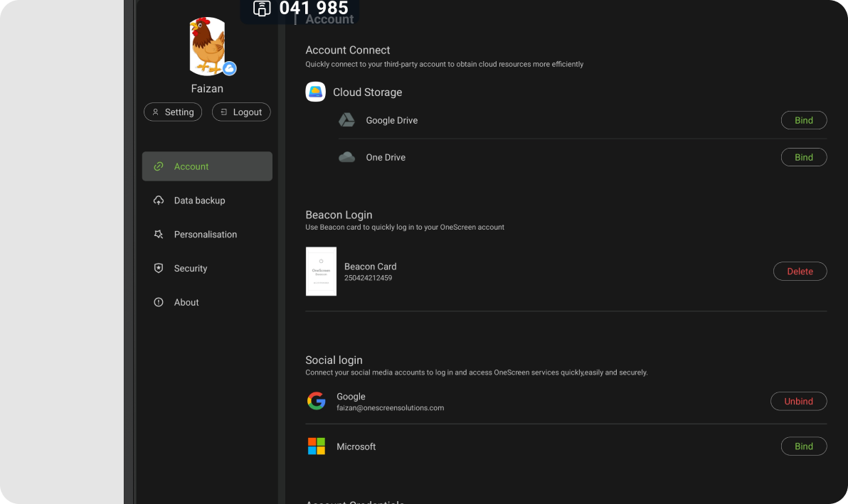
Task: Click the Google logo under Social login
Action: point(316,401)
